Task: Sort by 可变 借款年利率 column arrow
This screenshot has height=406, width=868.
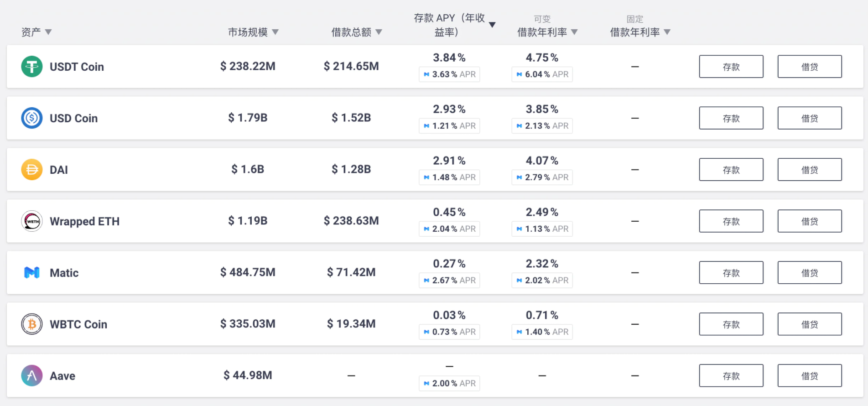Action: pyautogui.click(x=574, y=32)
